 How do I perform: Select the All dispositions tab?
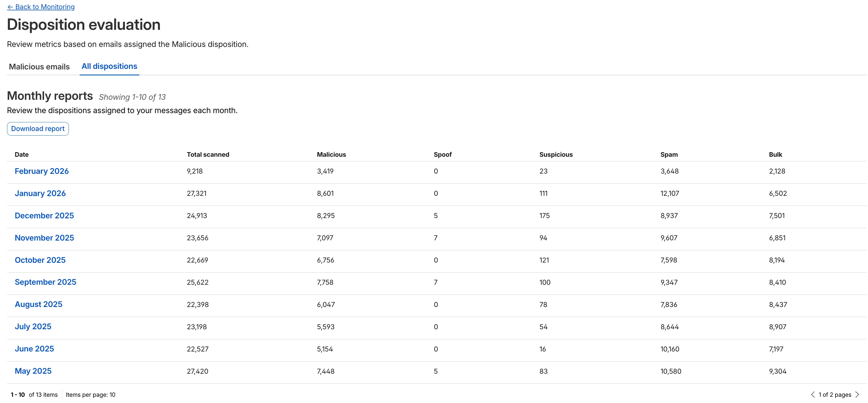pyautogui.click(x=109, y=66)
